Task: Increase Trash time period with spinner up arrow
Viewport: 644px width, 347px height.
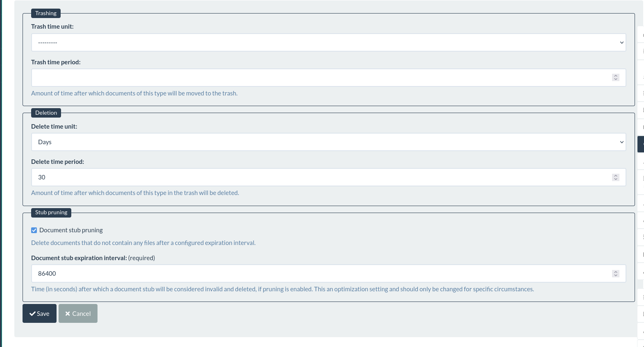Action: click(x=616, y=76)
